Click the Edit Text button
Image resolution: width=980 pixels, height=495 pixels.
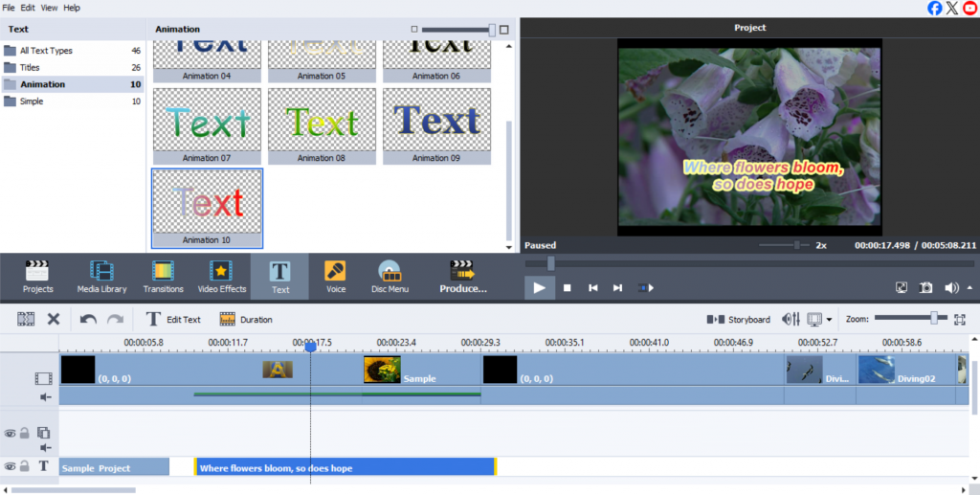173,320
